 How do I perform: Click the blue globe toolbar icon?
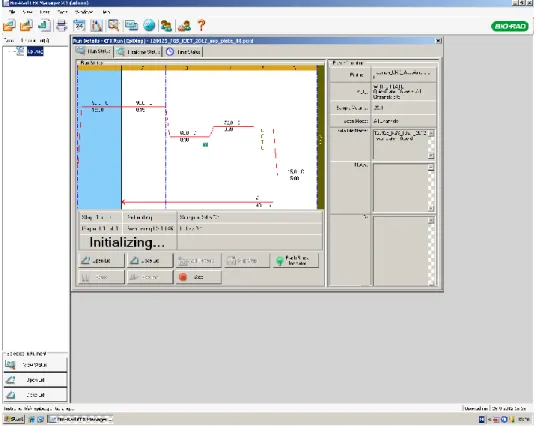[149, 25]
